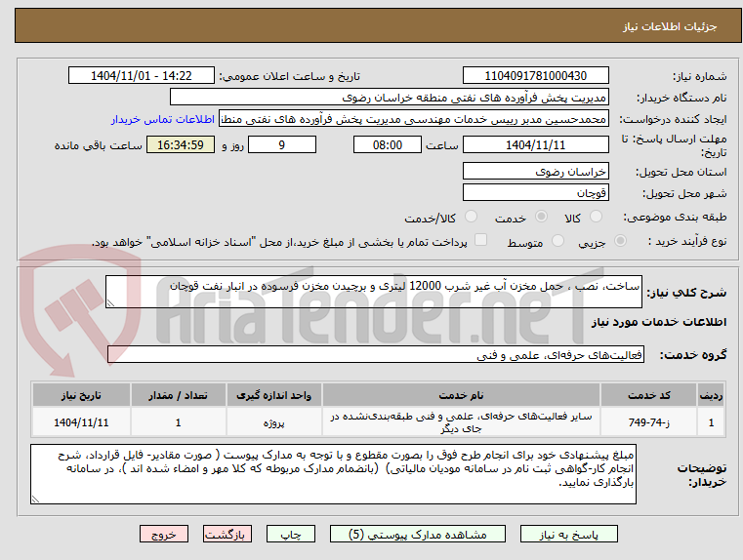
Task: Click the تاریخ نیاز column header
Action: 81,395
